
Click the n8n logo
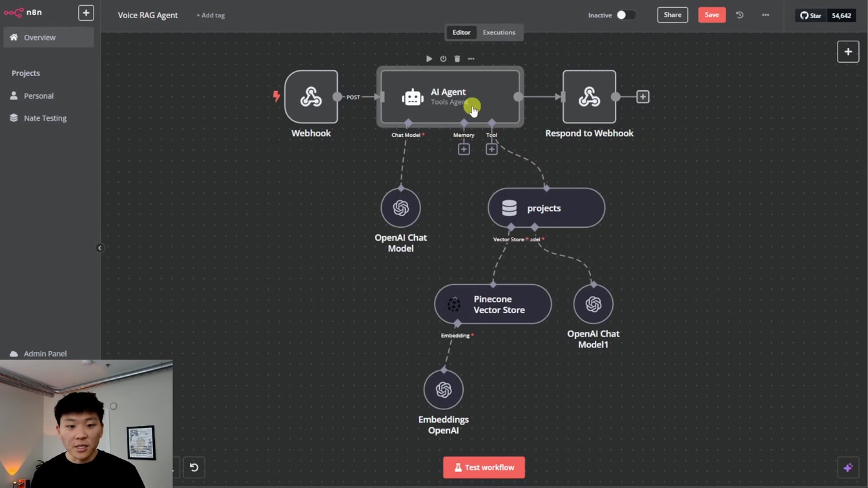[23, 12]
